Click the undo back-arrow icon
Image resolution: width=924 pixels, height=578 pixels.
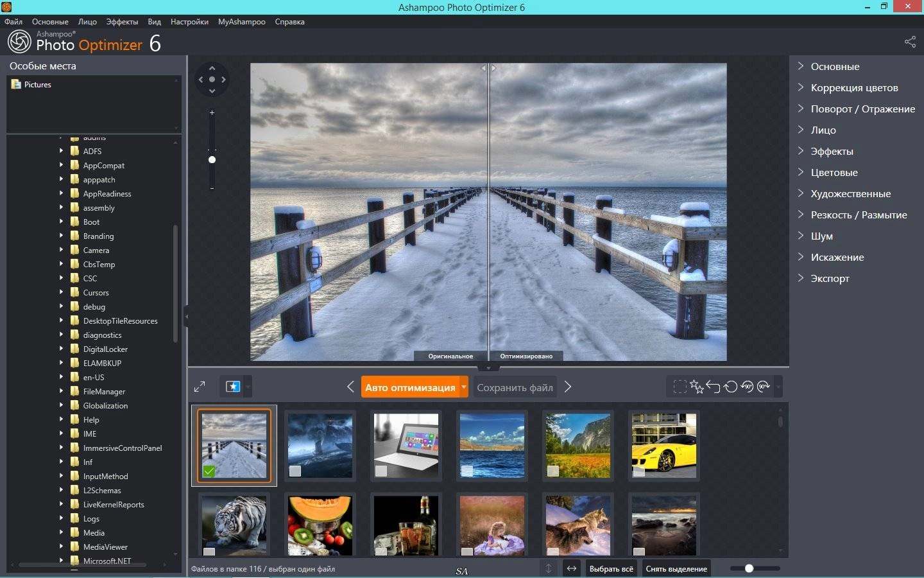click(x=714, y=387)
